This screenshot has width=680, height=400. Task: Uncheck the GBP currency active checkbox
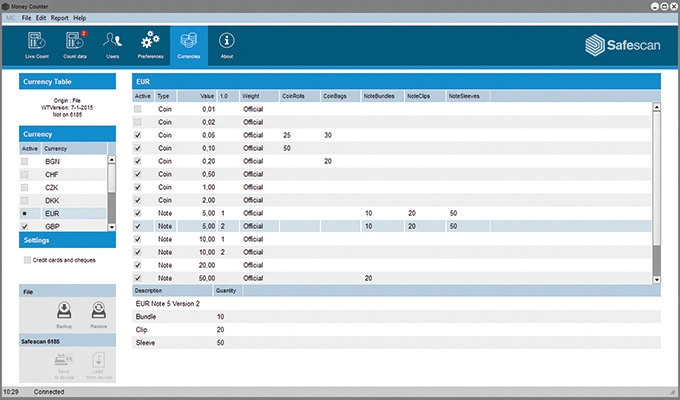26,227
